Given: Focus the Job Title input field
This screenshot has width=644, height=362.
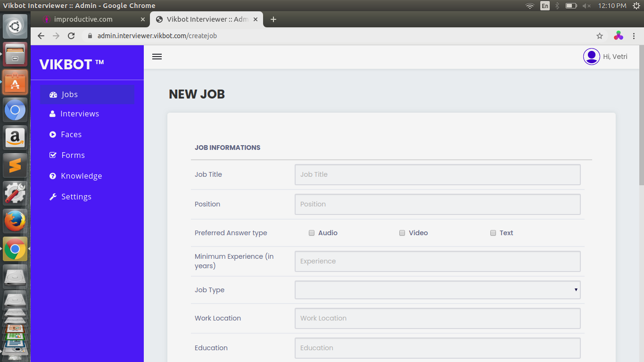Looking at the screenshot, I should [x=438, y=174].
